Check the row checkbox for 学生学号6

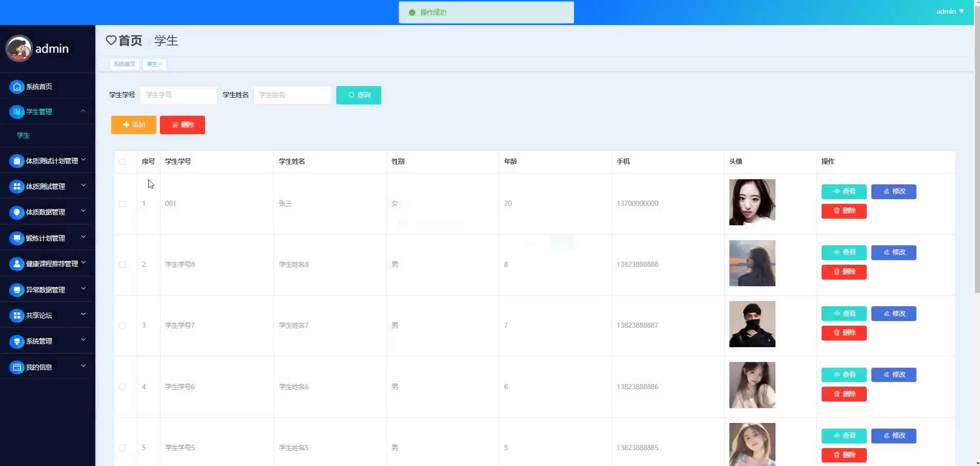122,387
